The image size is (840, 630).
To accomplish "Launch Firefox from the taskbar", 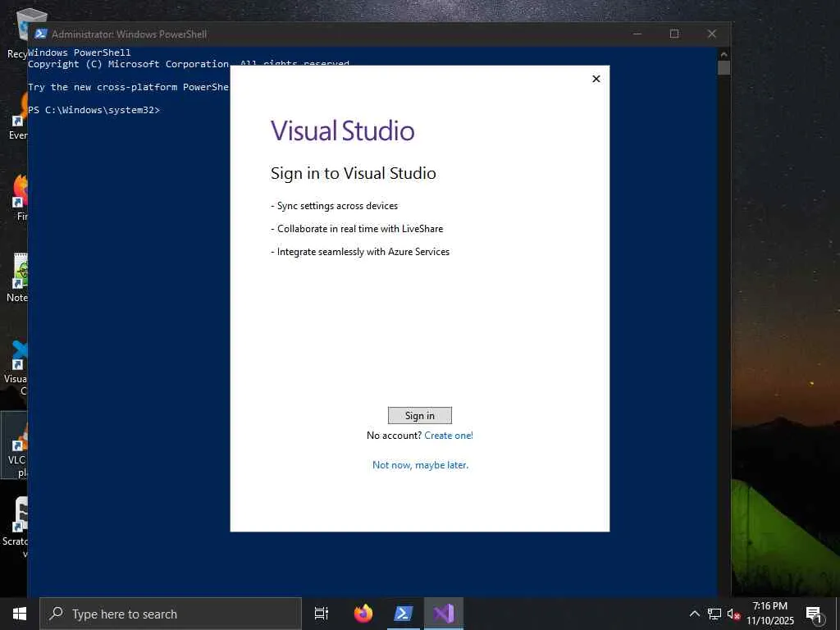I will point(363,614).
